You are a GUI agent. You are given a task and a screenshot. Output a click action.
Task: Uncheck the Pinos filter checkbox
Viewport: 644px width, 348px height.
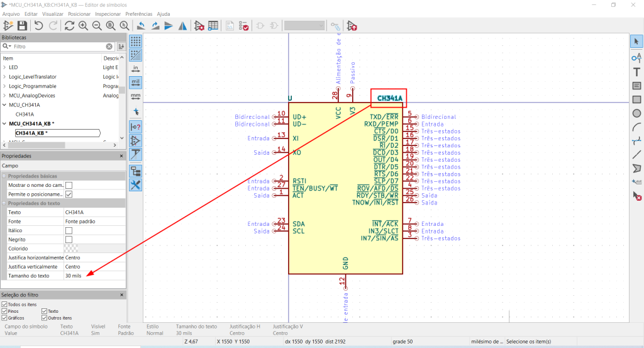4,311
